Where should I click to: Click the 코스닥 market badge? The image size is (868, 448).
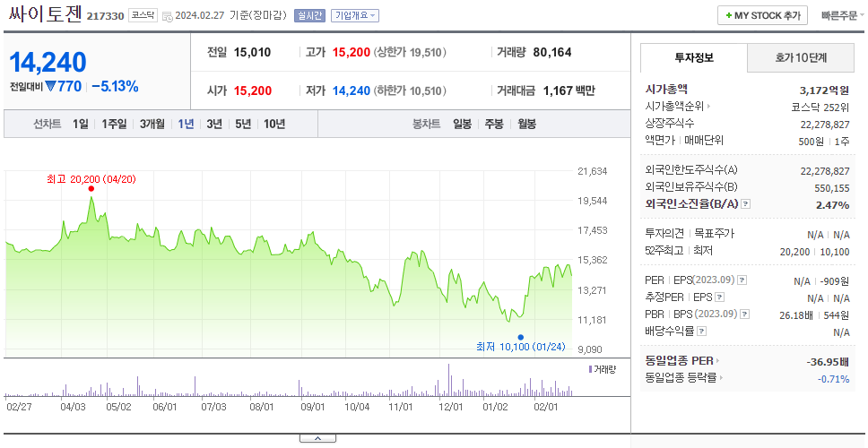[x=143, y=15]
